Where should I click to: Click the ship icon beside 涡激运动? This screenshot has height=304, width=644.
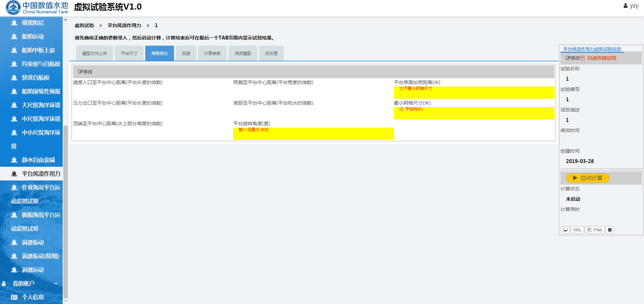14,270
